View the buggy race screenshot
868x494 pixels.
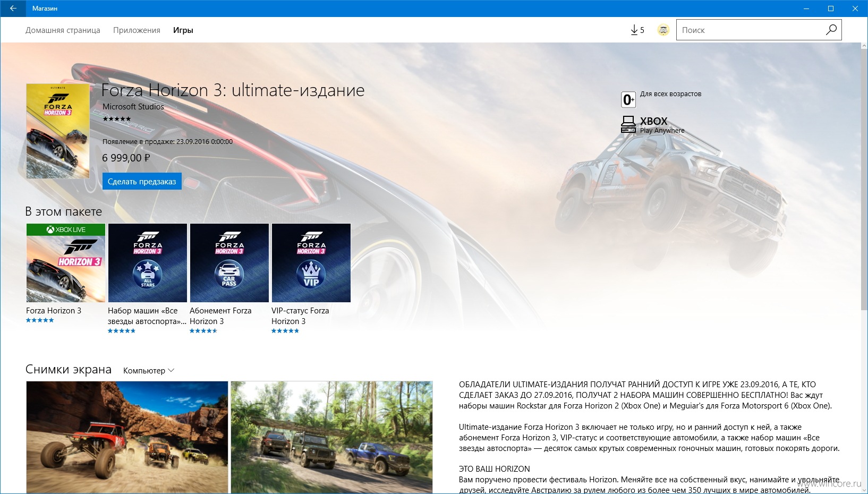coord(127,437)
